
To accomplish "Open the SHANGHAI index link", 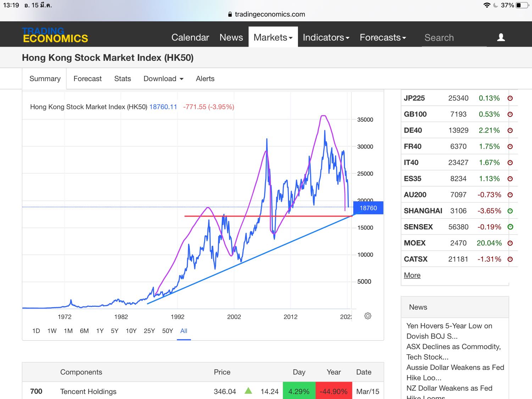I will pos(423,211).
